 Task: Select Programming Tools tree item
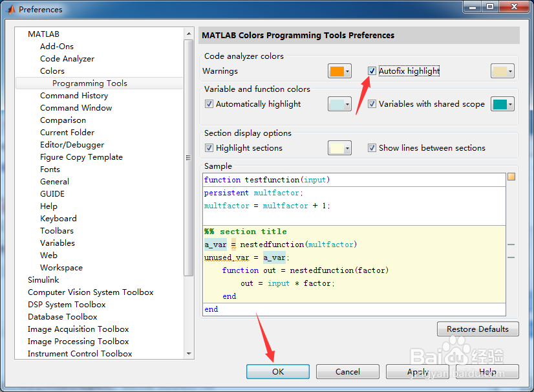[x=90, y=83]
